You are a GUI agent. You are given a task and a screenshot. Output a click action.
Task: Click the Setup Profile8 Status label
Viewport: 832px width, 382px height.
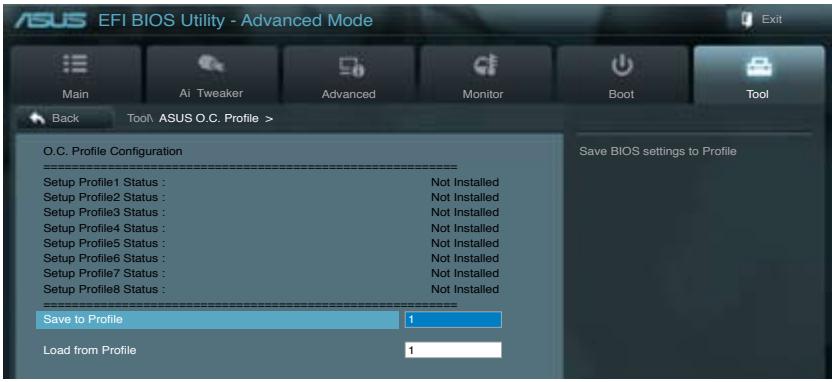[105, 289]
